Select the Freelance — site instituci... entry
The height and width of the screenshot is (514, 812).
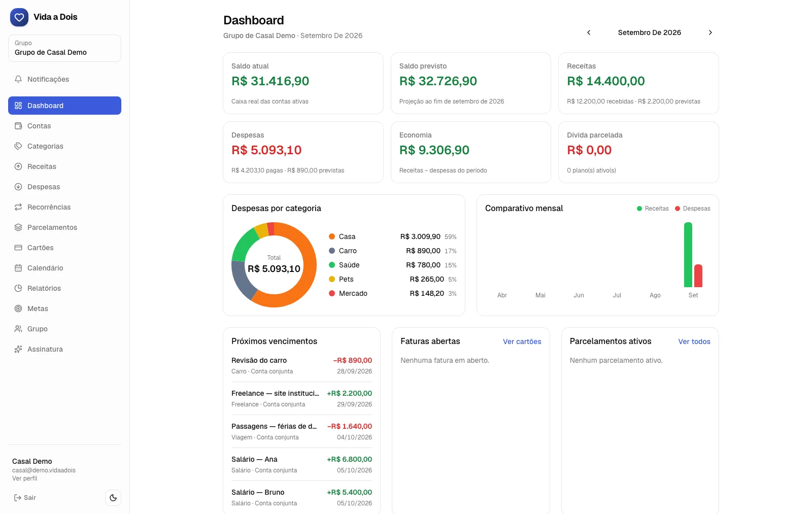[301, 398]
